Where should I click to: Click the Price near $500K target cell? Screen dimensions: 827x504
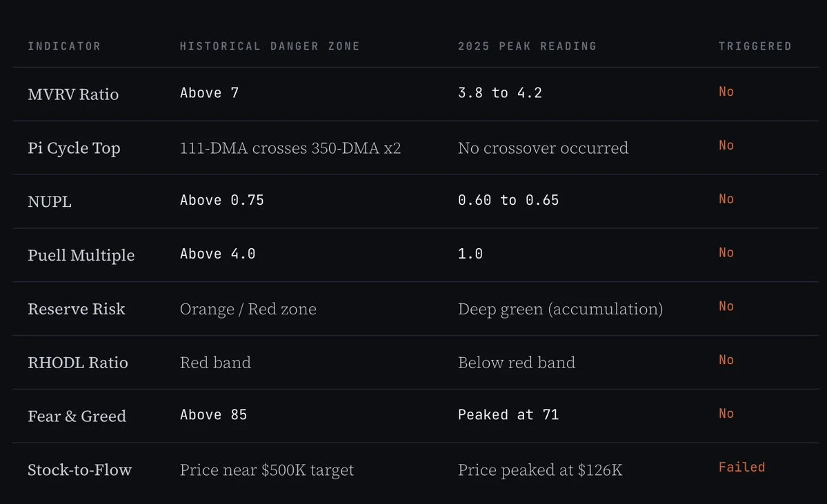point(267,470)
